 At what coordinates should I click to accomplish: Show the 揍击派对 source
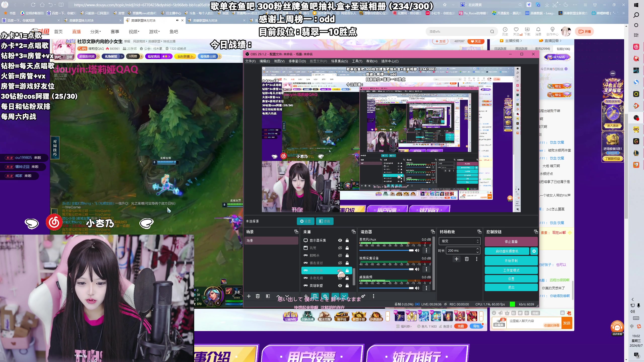click(x=340, y=263)
